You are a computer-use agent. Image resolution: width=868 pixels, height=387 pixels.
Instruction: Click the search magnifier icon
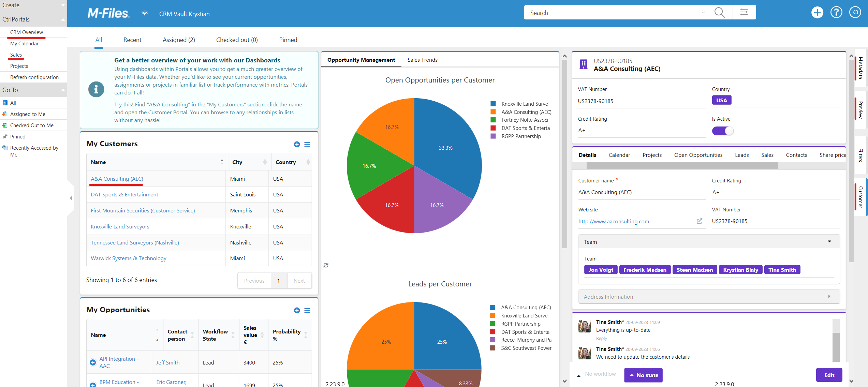click(x=719, y=13)
